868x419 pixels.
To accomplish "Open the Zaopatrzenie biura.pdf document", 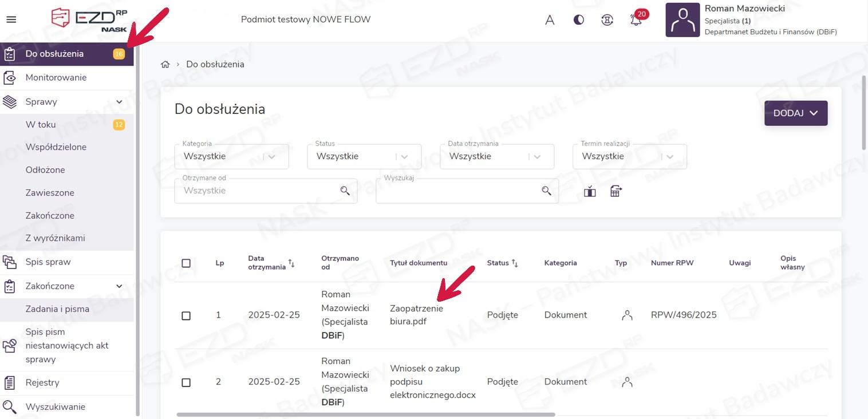I will click(416, 315).
